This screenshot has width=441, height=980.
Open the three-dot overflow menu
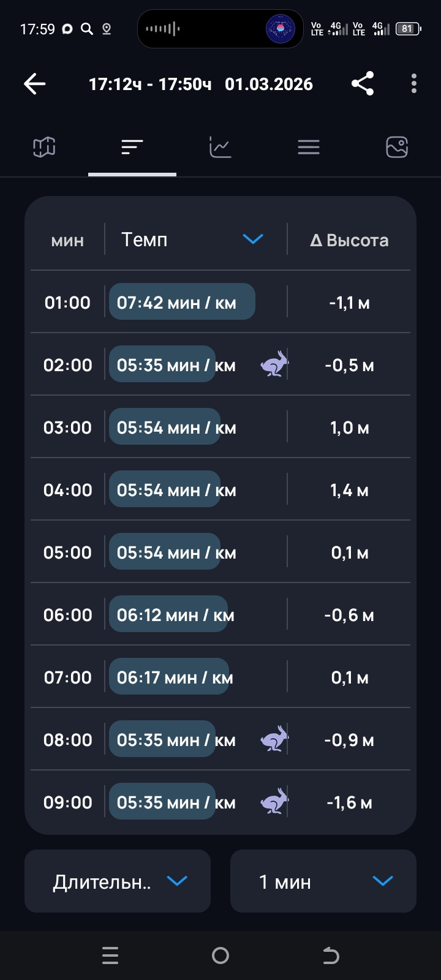pos(414,84)
